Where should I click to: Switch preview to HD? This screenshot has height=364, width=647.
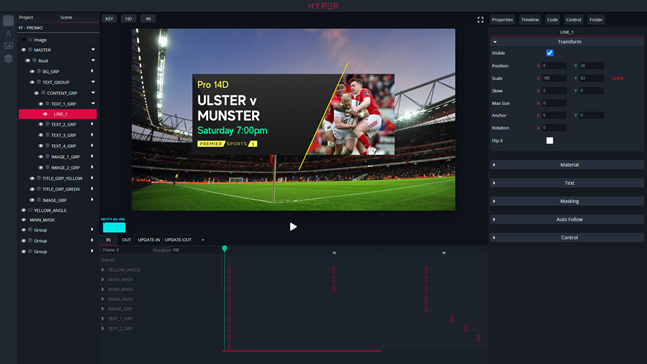[129, 19]
